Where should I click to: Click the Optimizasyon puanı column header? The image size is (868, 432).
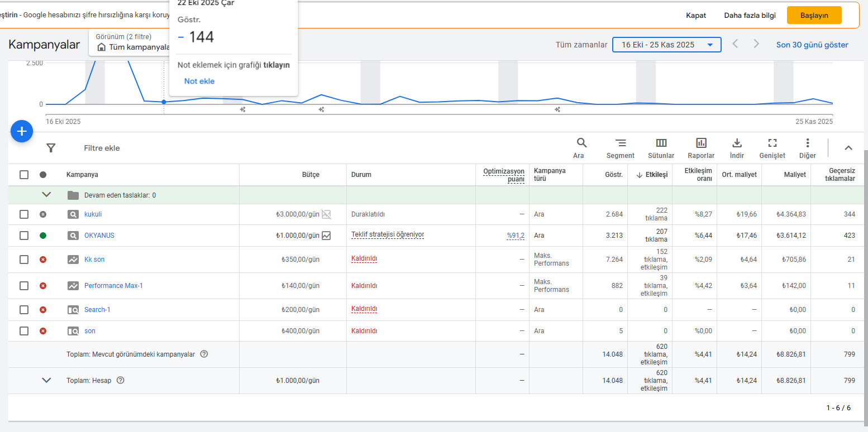click(504, 175)
